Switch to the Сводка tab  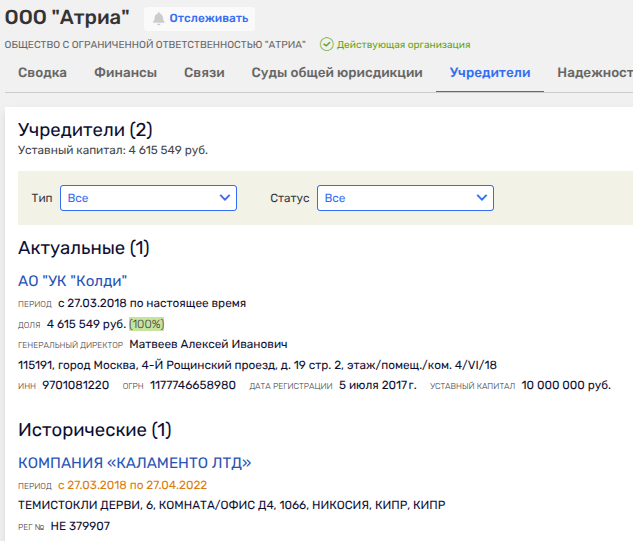pyautogui.click(x=42, y=73)
